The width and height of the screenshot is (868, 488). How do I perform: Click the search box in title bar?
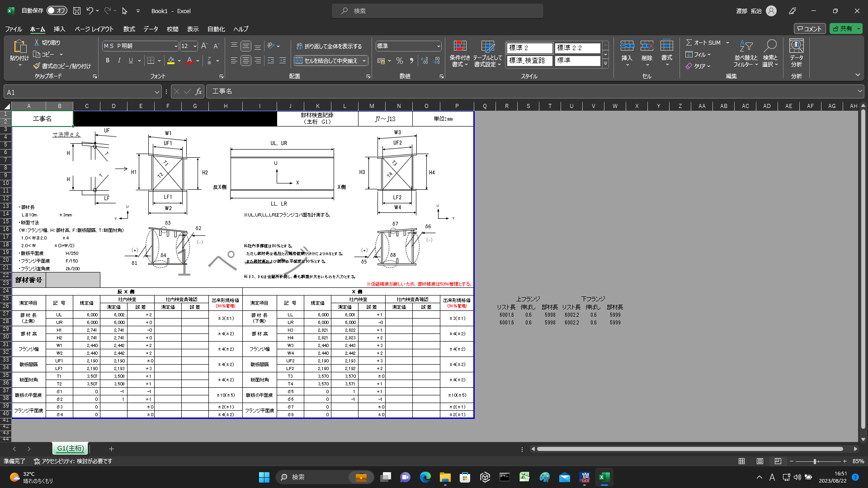click(x=437, y=11)
